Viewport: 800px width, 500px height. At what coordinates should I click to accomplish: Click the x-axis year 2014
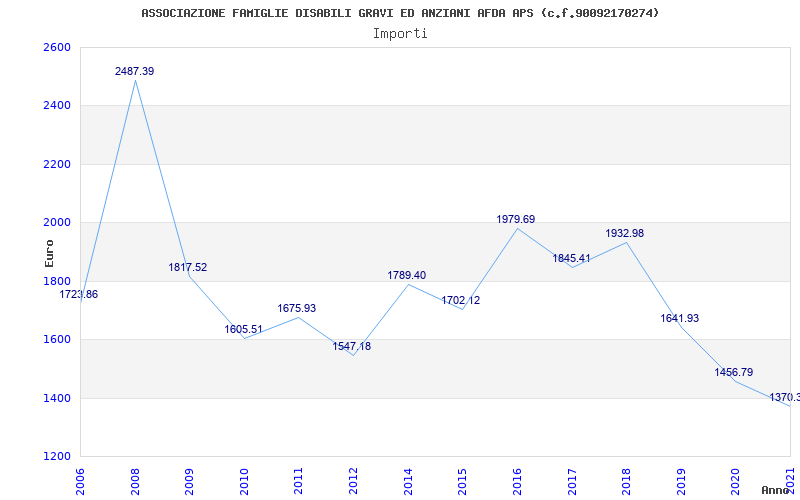[408, 481]
